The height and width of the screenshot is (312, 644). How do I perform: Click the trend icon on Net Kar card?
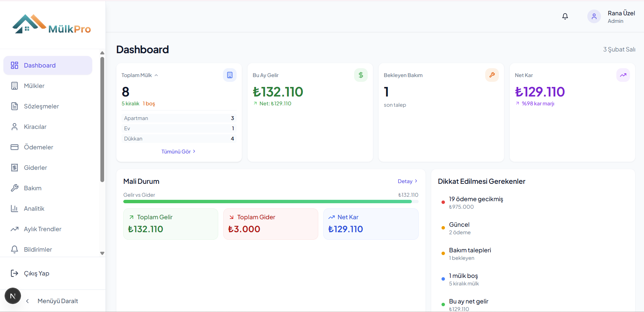623,75
